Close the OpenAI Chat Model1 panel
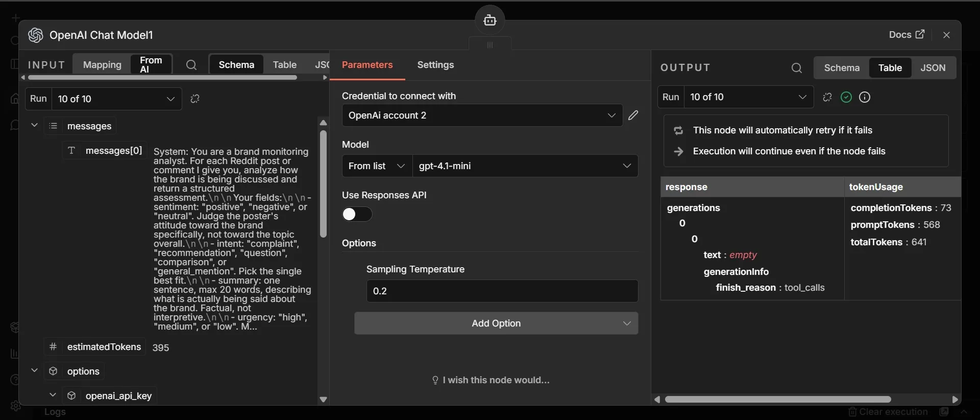This screenshot has width=980, height=420. 947,35
